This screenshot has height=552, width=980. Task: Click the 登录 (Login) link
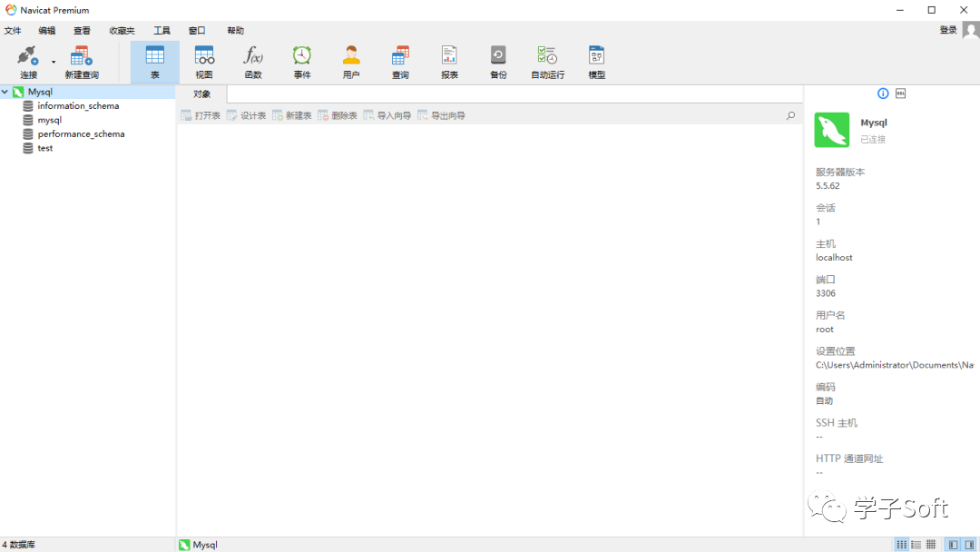[x=948, y=29]
